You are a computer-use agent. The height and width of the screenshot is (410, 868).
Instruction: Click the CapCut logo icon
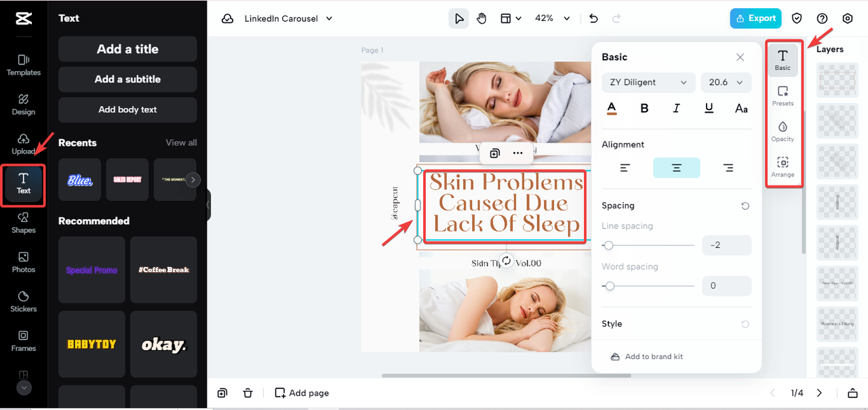24,18
